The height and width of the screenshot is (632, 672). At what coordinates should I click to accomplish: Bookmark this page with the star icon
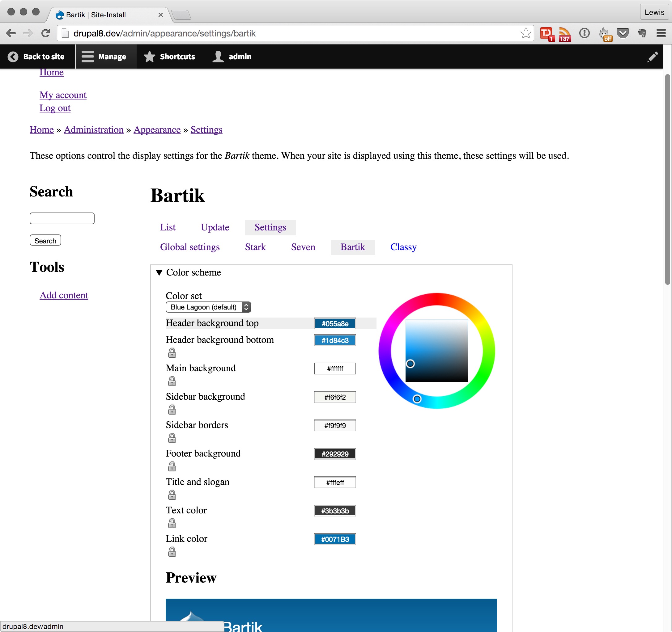pos(525,33)
